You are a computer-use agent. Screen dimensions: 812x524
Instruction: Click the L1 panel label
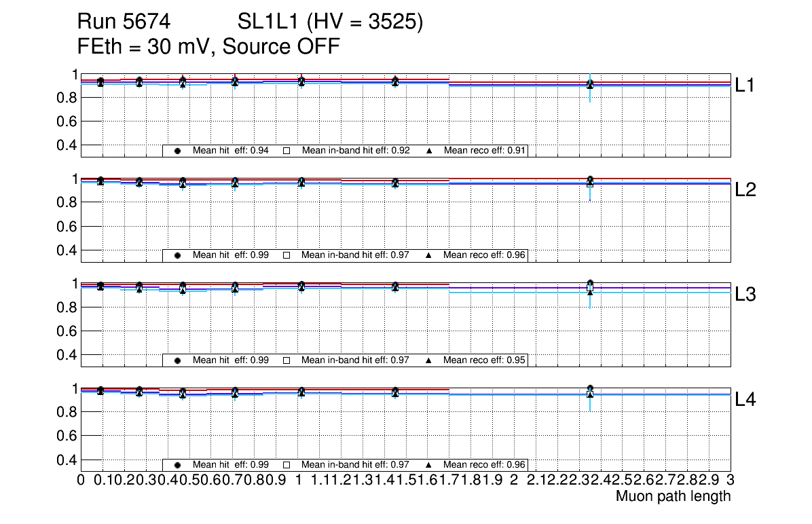(745, 85)
